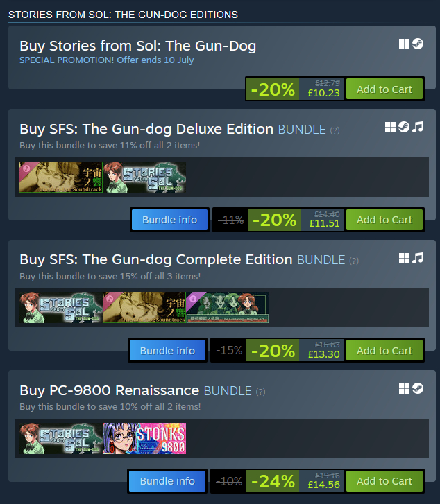Click Windows icon in Gun-Dog purchase box
Screen dimensions: 440x504
click(404, 44)
